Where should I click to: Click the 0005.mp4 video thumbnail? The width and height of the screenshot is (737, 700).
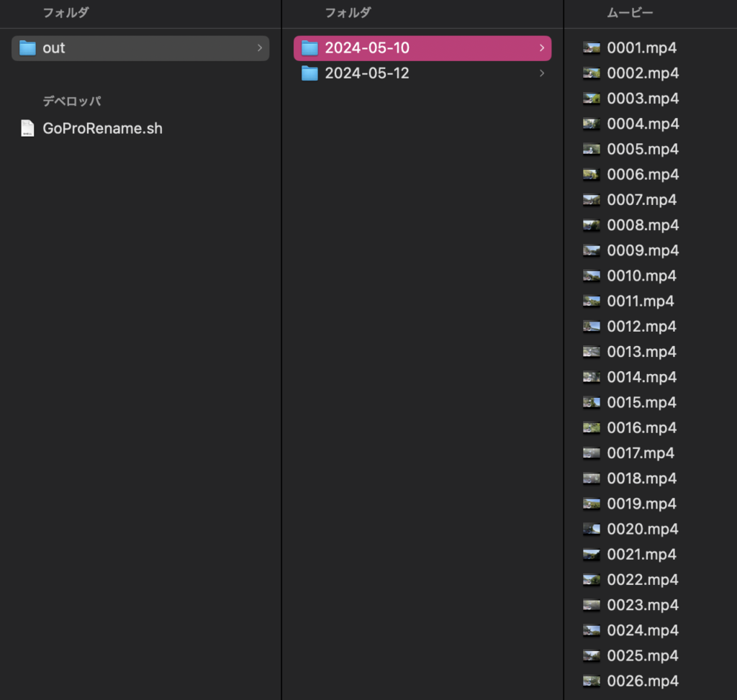click(x=592, y=150)
